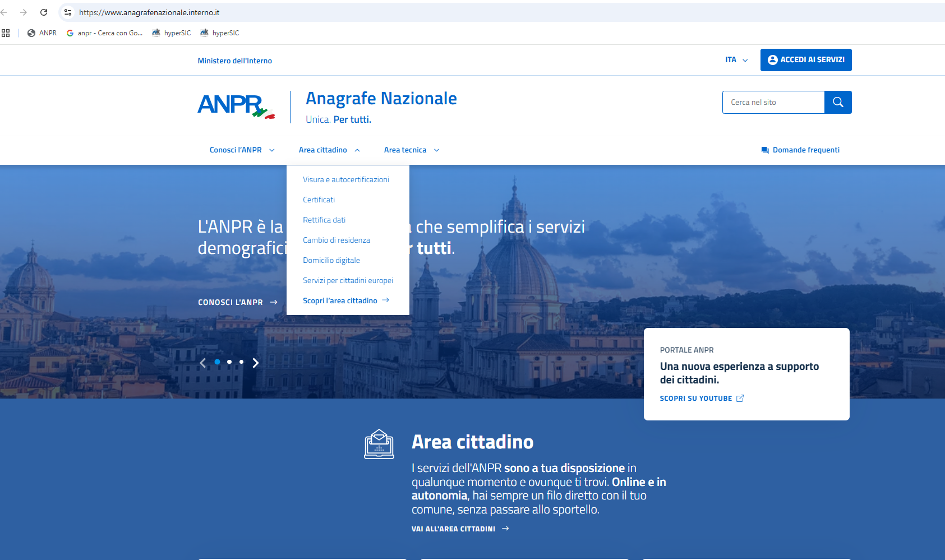The width and height of the screenshot is (945, 560).
Task: Open the Cambio di residenza link
Action: tap(336, 240)
